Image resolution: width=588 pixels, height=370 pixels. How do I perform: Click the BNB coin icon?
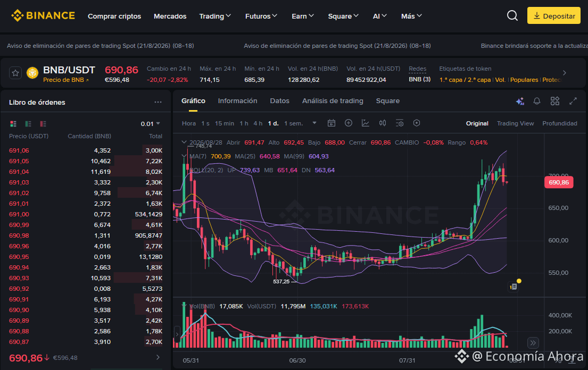click(32, 73)
